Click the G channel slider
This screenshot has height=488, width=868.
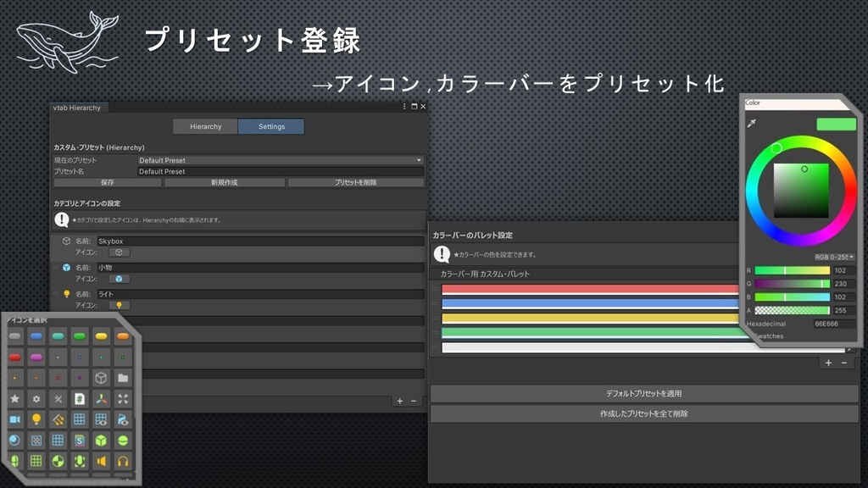point(793,284)
